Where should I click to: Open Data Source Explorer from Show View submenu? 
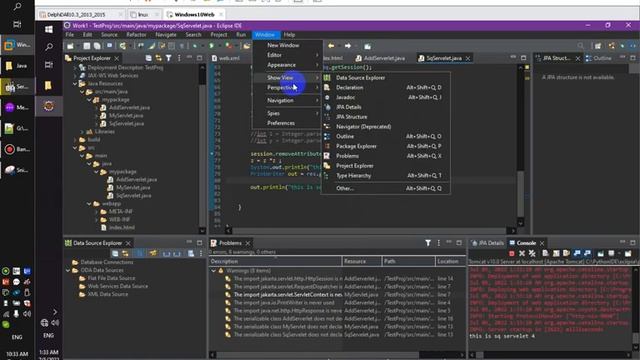click(x=385, y=78)
